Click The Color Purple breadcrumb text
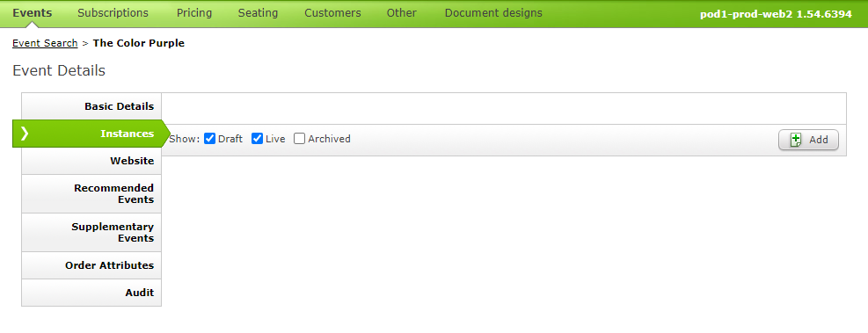868x333 pixels. pyautogui.click(x=138, y=43)
